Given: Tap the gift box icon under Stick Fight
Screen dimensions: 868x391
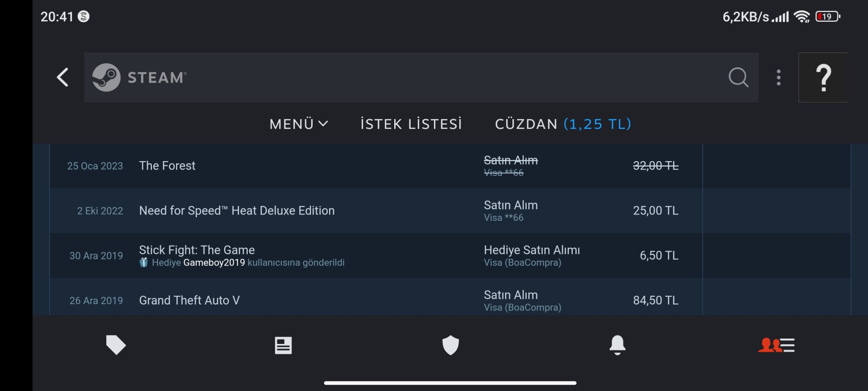Looking at the screenshot, I should pyautogui.click(x=143, y=262).
